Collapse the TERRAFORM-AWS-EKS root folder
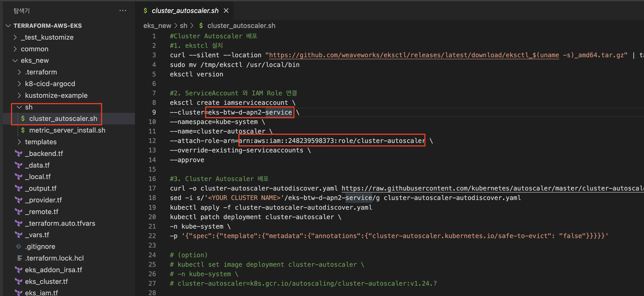Screen dimensions: 644x296 coord(8,26)
